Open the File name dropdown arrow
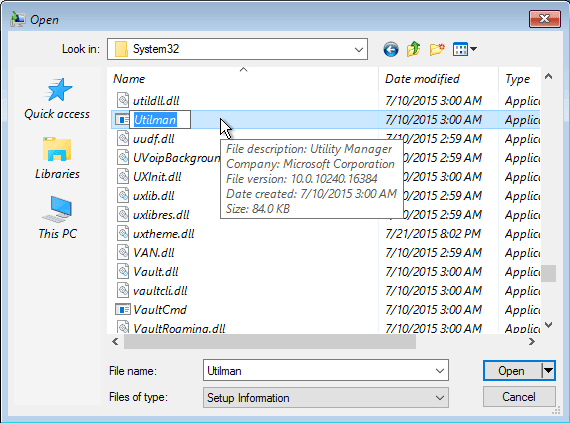 (440, 371)
